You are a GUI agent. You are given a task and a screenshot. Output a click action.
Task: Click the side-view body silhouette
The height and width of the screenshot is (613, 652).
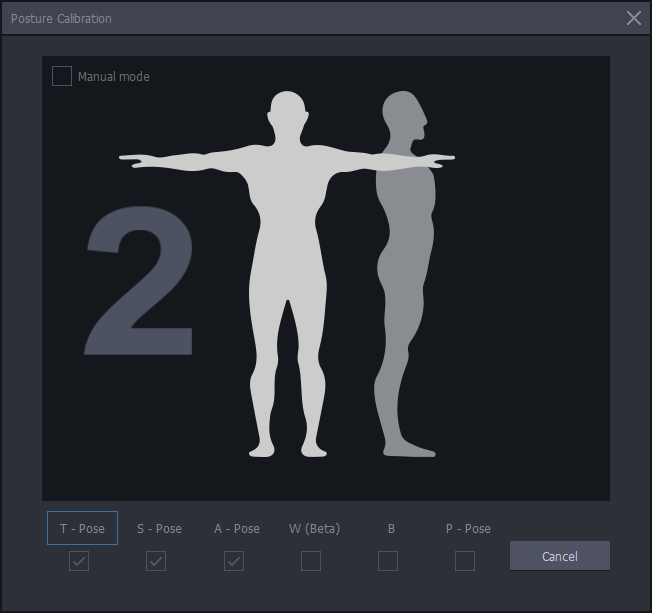pyautogui.click(x=405, y=274)
